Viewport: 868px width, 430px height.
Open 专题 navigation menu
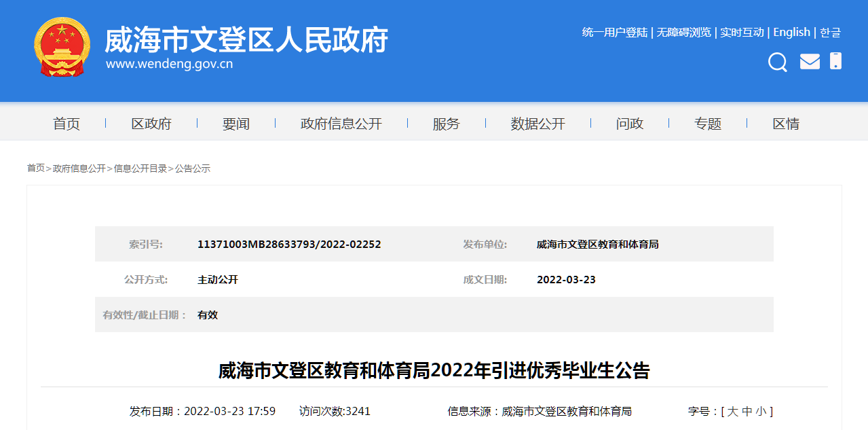[x=708, y=124]
